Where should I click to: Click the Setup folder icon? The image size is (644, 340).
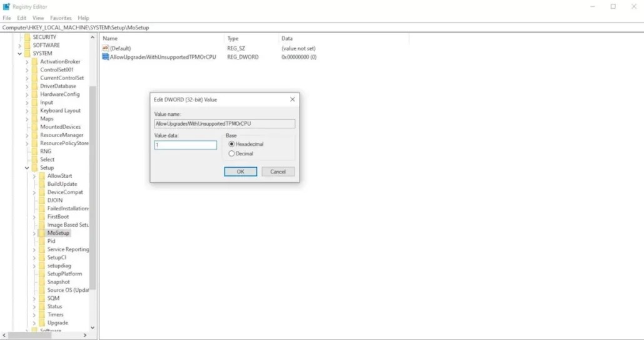click(34, 168)
